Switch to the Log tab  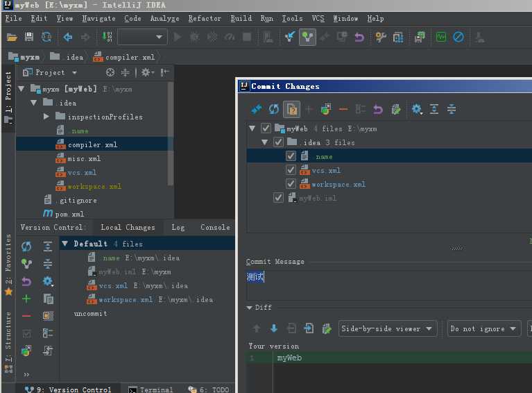[x=178, y=227]
